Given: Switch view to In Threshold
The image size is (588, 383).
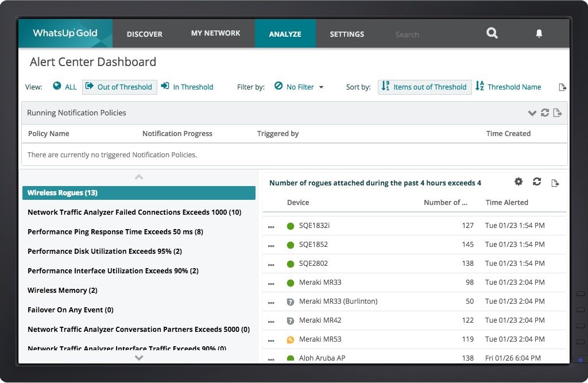Looking at the screenshot, I should coord(187,87).
